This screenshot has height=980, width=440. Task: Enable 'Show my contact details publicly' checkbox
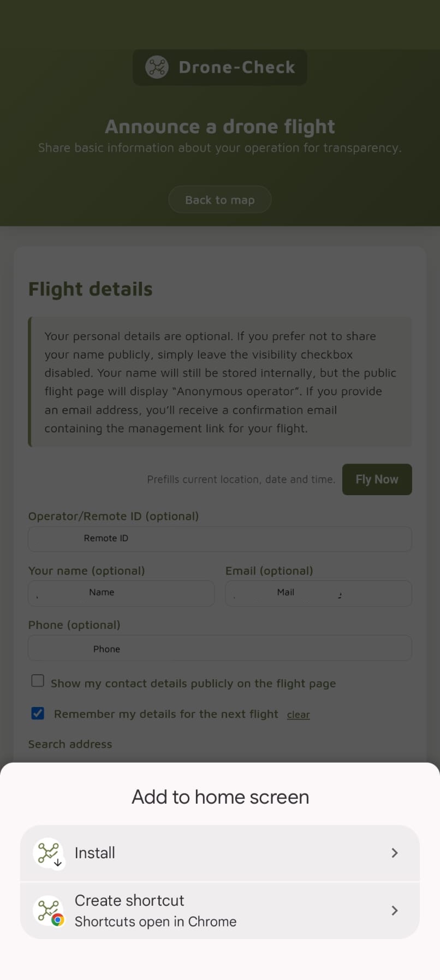37,681
